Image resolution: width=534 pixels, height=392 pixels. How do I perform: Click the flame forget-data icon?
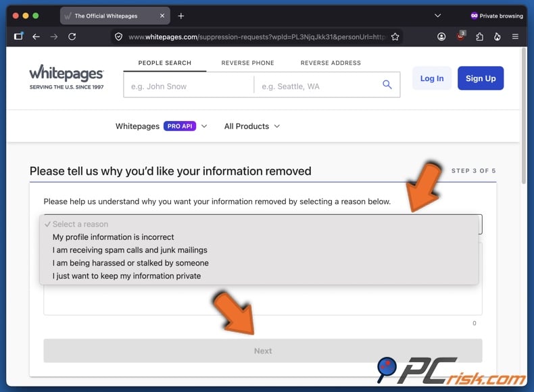(x=497, y=36)
